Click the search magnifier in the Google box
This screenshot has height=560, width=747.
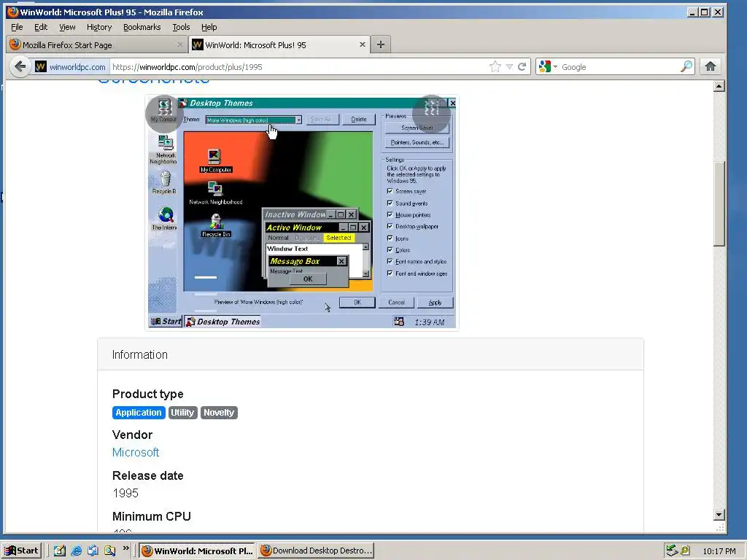coord(686,66)
